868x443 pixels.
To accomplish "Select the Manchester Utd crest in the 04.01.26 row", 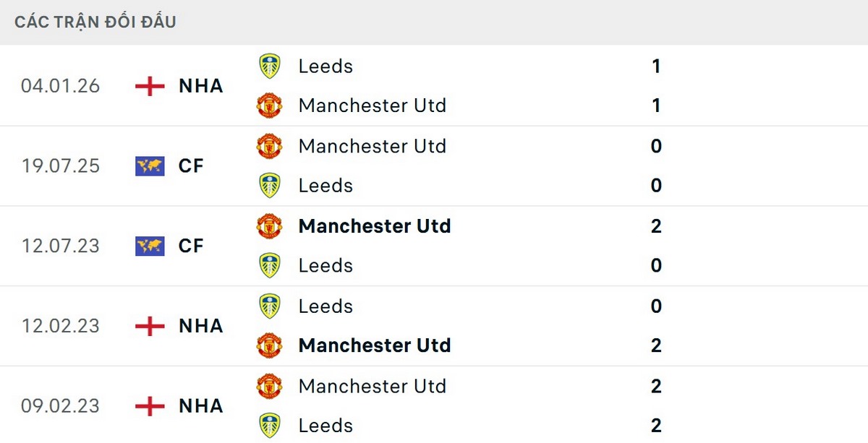I will pos(269,105).
